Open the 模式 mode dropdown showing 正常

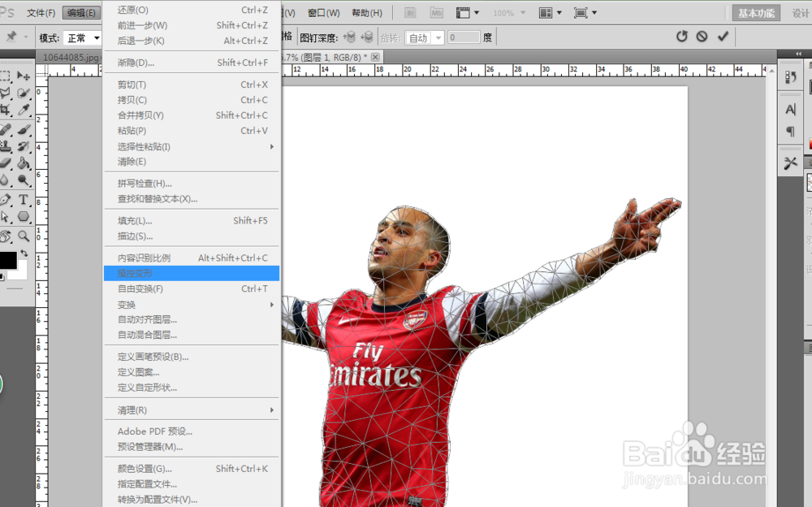pyautogui.click(x=82, y=38)
